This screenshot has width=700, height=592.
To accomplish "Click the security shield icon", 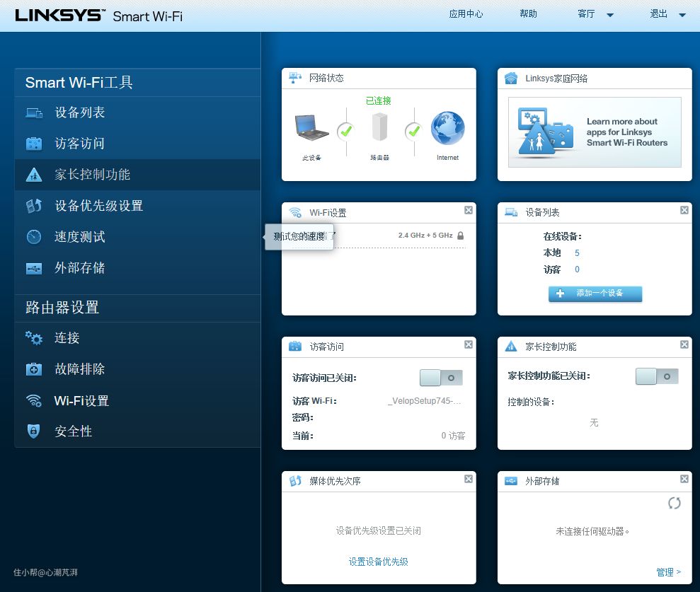I will tap(34, 431).
